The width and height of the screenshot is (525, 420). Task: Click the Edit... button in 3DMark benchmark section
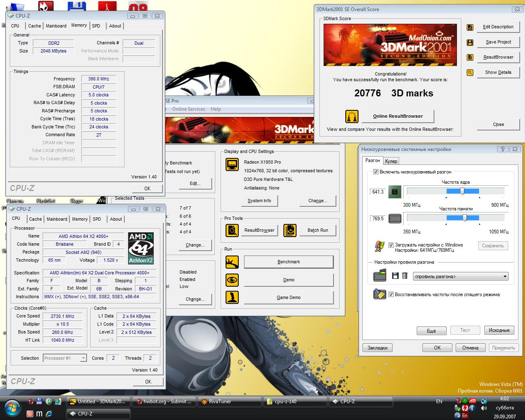(195, 183)
